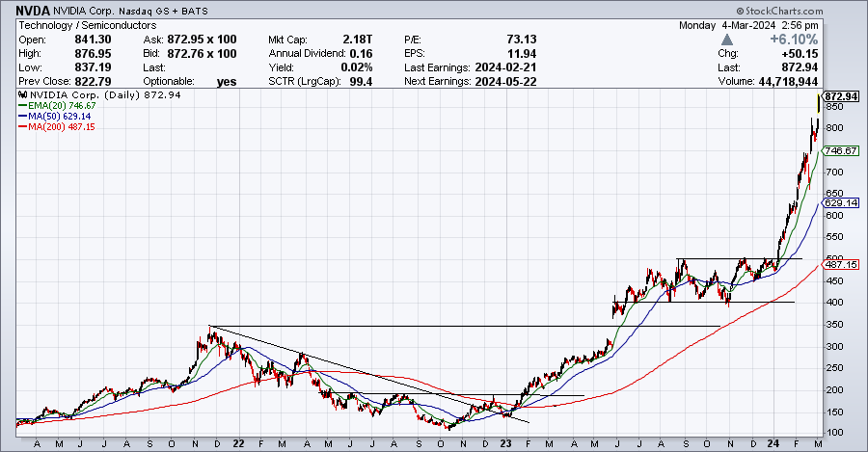Click the Yield value 0.02%
The image size is (868, 452).
pos(357,66)
